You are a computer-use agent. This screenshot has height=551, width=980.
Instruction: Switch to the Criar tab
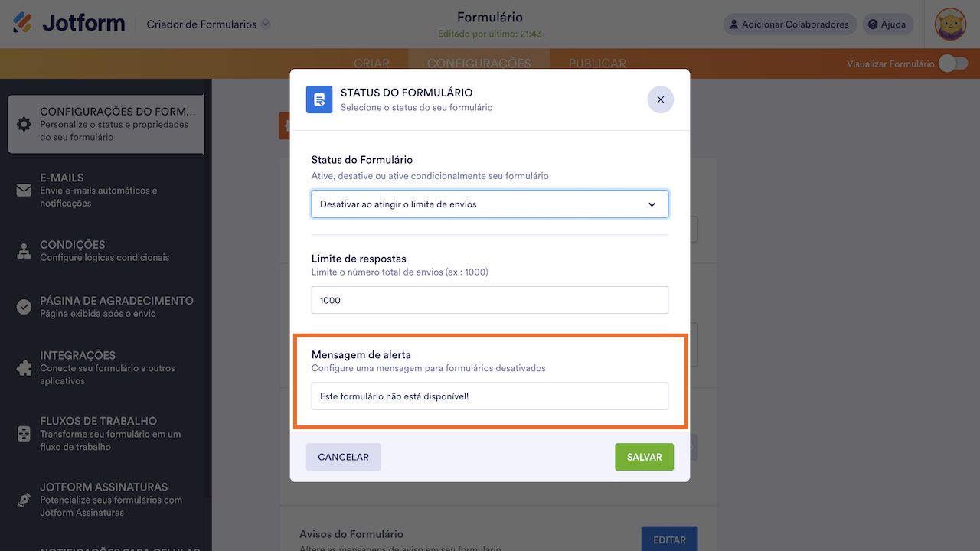372,64
